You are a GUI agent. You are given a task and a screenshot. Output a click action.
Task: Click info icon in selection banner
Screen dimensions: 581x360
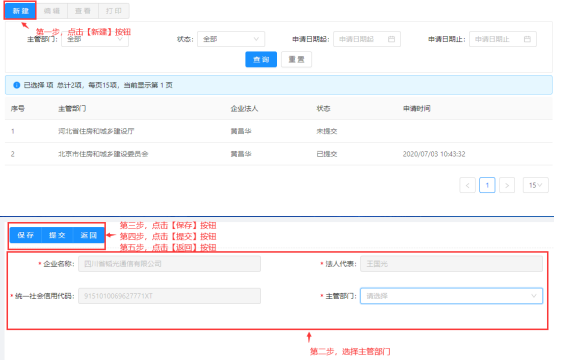16,85
